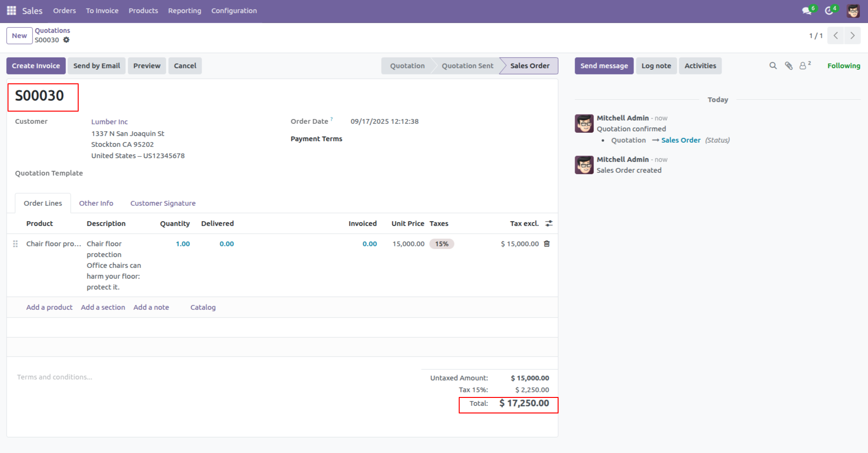Grab the order line drag handle
The height and width of the screenshot is (453, 868).
point(16,244)
